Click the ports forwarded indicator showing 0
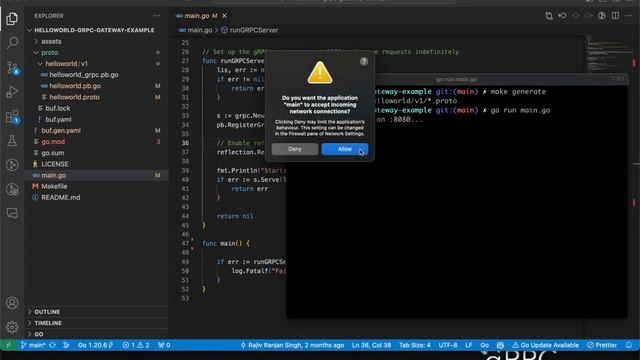Image resolution: width=640 pixels, height=360 pixels. coord(164,345)
